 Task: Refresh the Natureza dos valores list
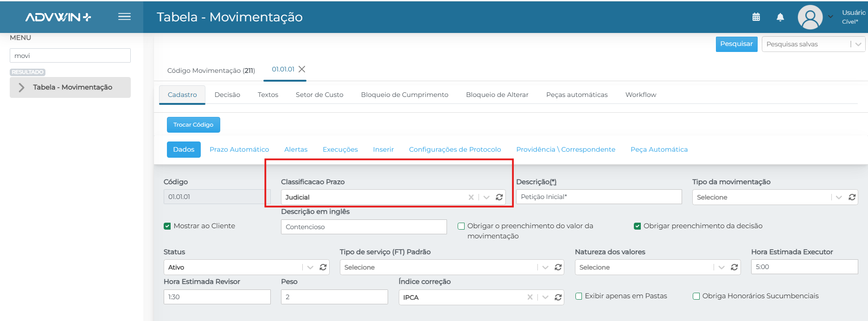pos(734,267)
